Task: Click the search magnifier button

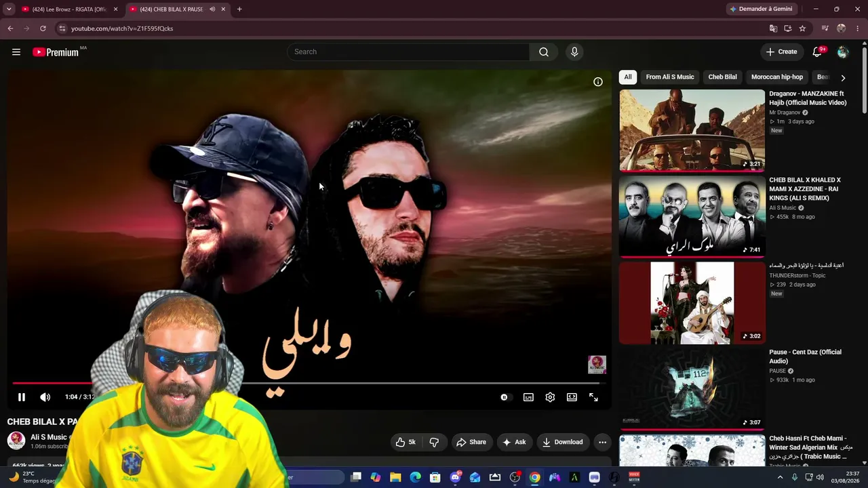Action: coord(544,52)
